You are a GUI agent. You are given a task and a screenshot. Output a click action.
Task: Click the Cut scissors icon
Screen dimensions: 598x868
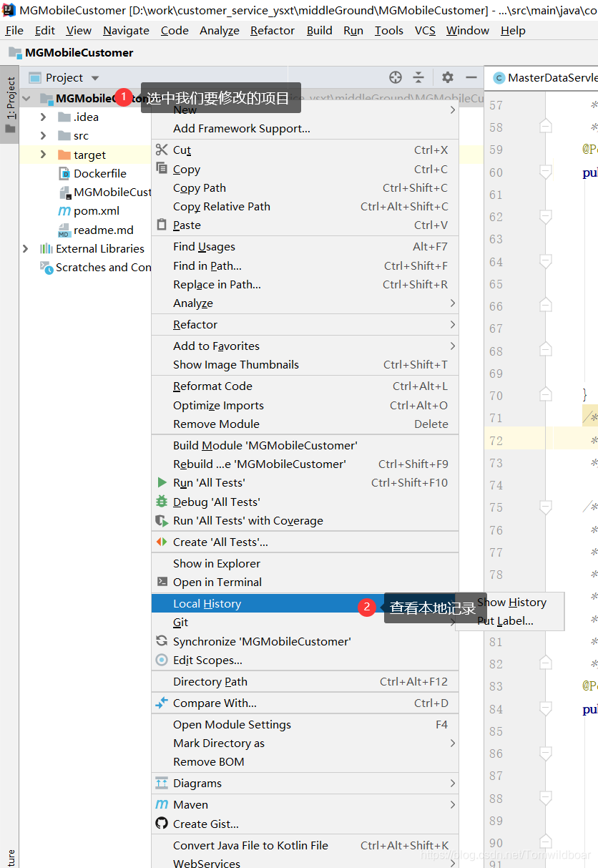162,150
